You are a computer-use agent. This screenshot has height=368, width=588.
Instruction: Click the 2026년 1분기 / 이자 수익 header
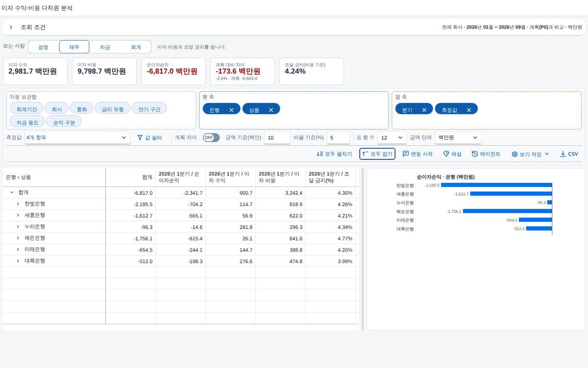[x=230, y=177]
